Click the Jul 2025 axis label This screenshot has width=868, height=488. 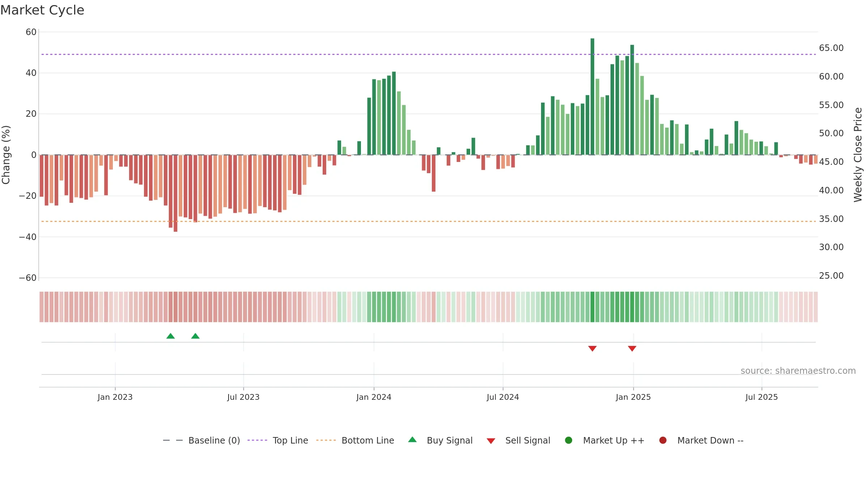(x=762, y=397)
